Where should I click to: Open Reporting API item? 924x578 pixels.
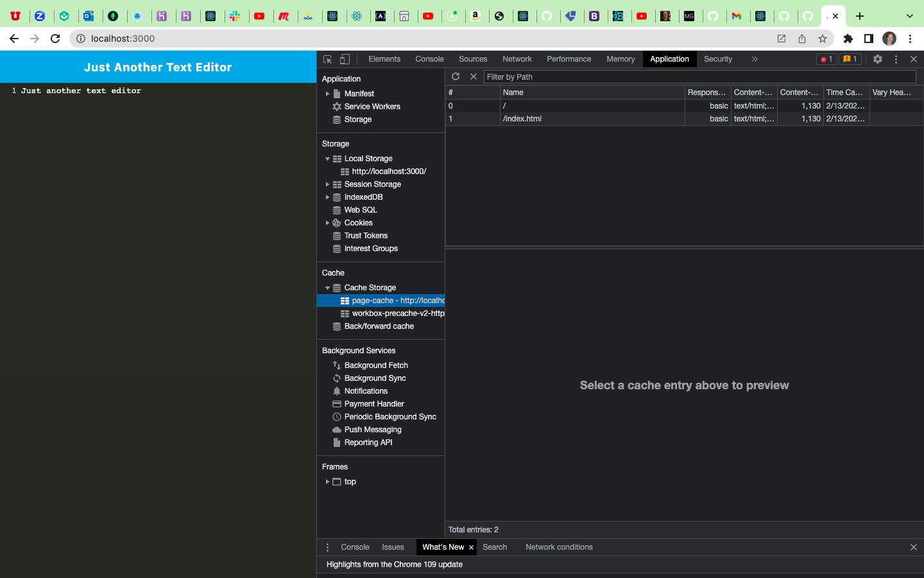coord(368,442)
